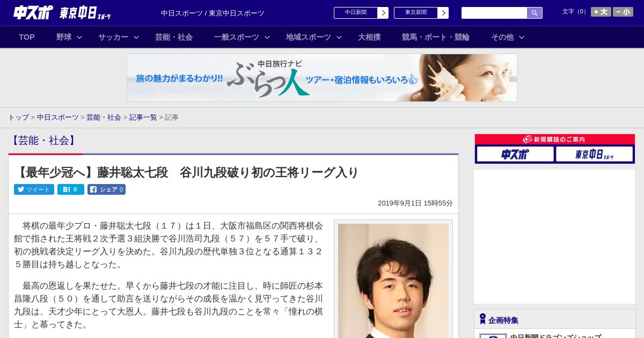Open 競馬・ボート・競輪 menu item
This screenshot has width=644, height=338.
point(436,37)
